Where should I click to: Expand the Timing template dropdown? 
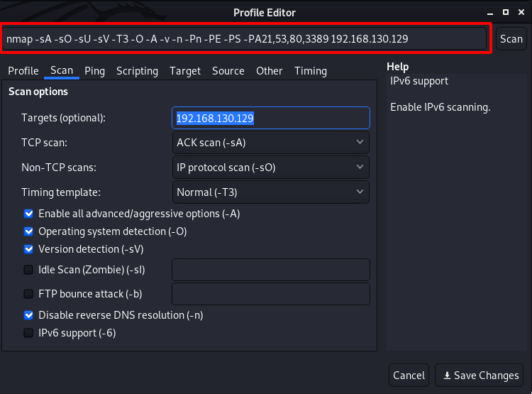pyautogui.click(x=271, y=192)
